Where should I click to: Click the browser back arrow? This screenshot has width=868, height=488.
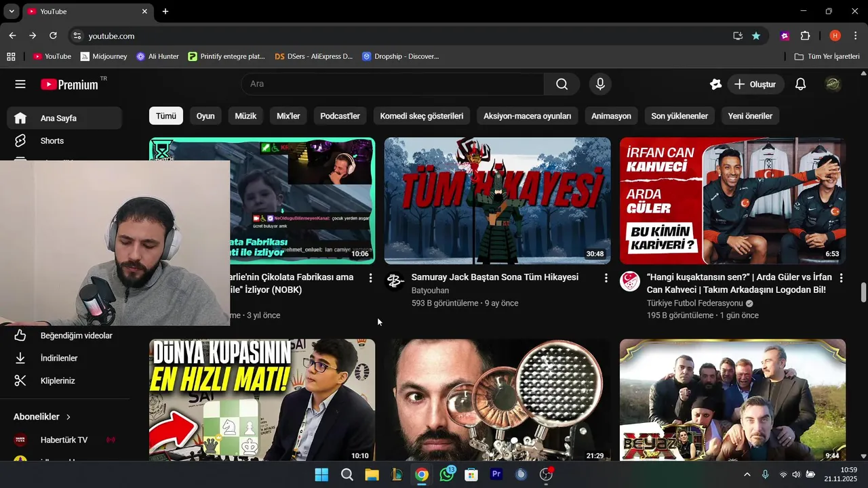(12, 36)
